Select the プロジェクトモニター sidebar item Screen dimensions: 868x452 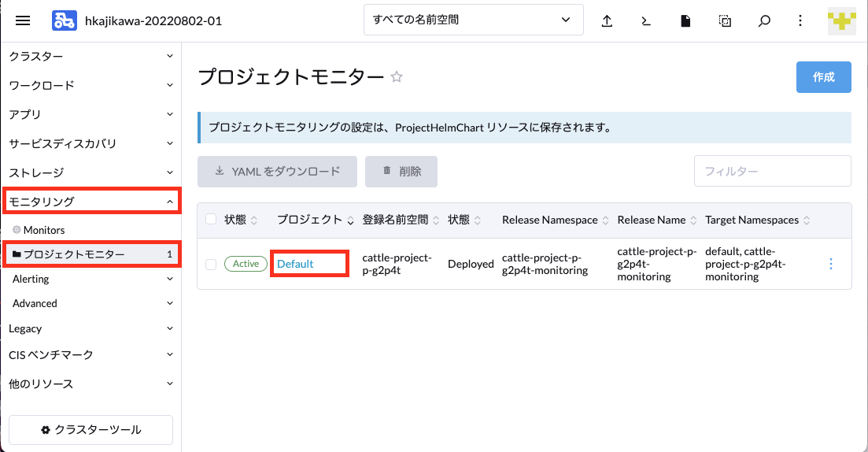92,254
